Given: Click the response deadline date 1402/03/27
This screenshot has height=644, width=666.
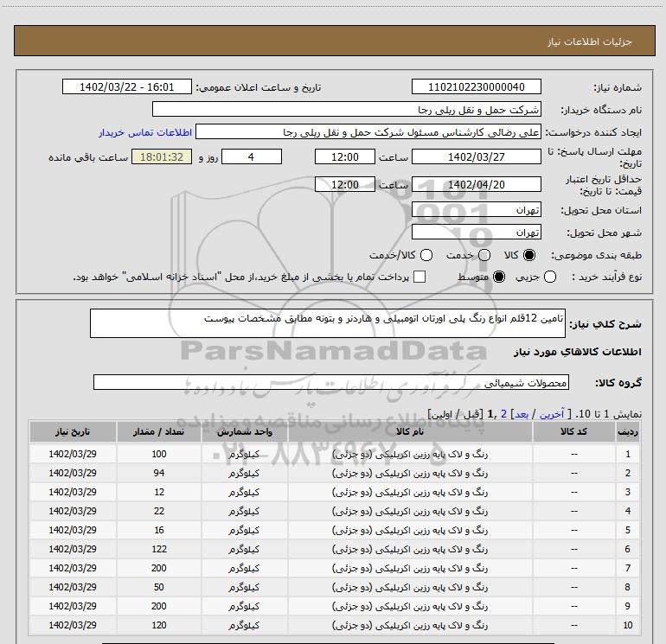Looking at the screenshot, I should point(476,156).
